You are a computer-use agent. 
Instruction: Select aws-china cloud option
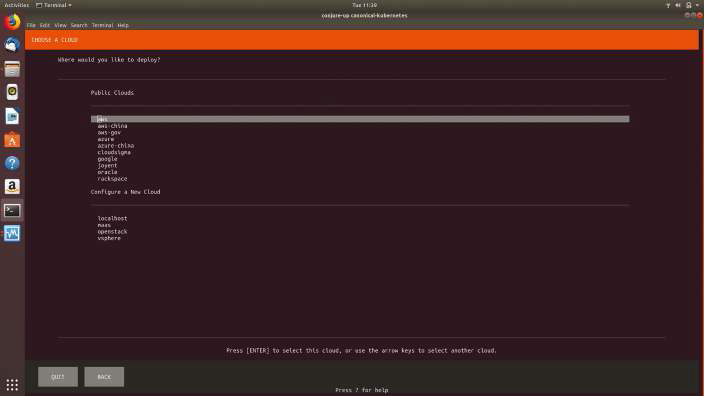tap(112, 126)
